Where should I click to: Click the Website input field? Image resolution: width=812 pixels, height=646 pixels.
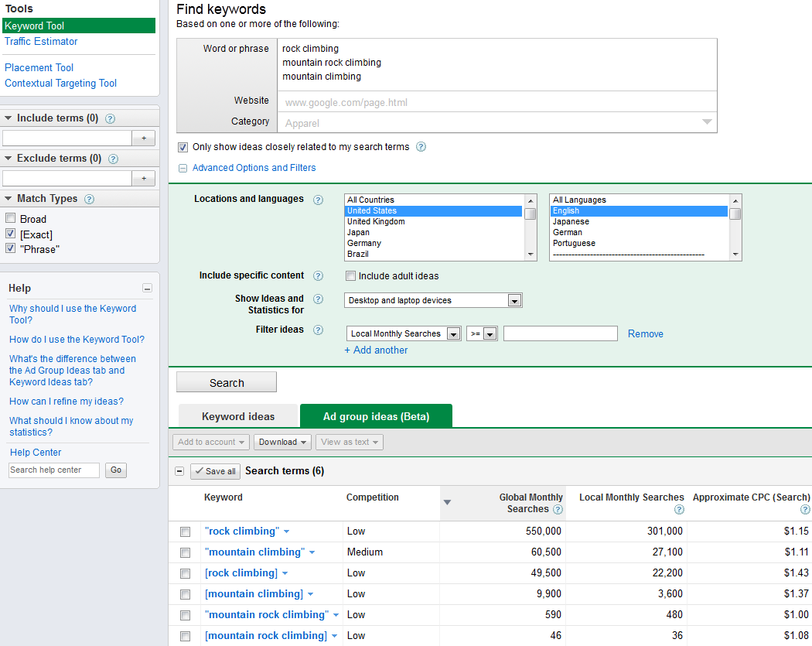pos(495,101)
